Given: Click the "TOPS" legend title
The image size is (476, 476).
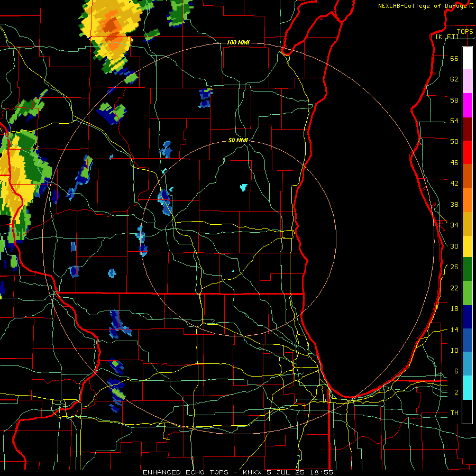Looking at the screenshot, I should point(465,31).
